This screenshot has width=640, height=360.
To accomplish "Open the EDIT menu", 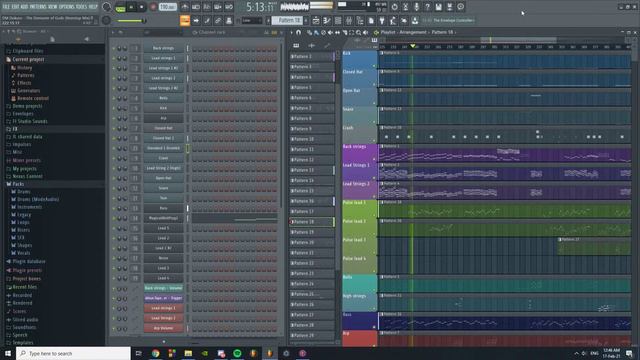I will click(16, 7).
